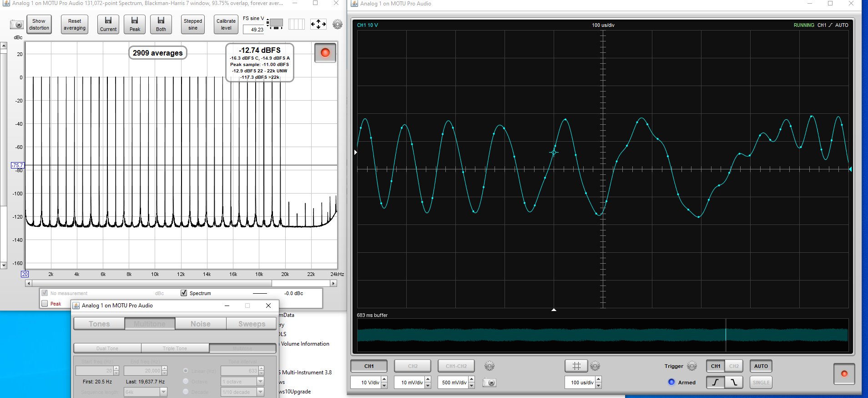Open the 1 octave interval dropdown

(260, 382)
